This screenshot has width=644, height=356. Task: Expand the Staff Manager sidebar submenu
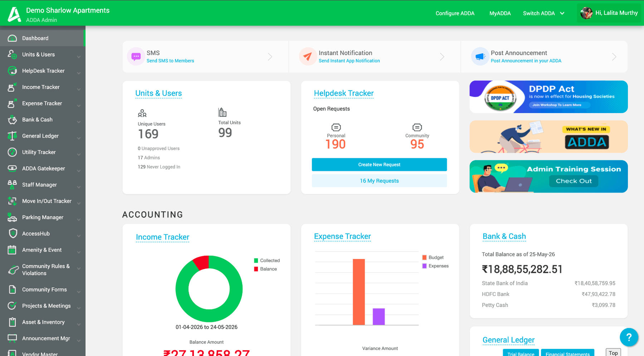point(79,187)
